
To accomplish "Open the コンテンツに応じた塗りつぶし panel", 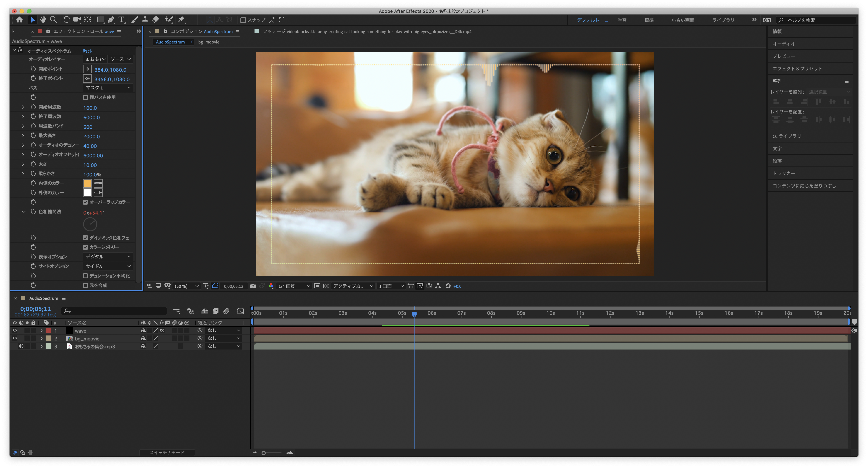I will tap(804, 186).
